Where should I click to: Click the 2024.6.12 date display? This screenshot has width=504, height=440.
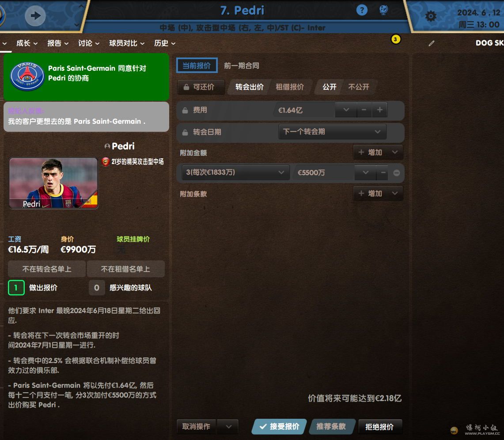pyautogui.click(x=478, y=13)
